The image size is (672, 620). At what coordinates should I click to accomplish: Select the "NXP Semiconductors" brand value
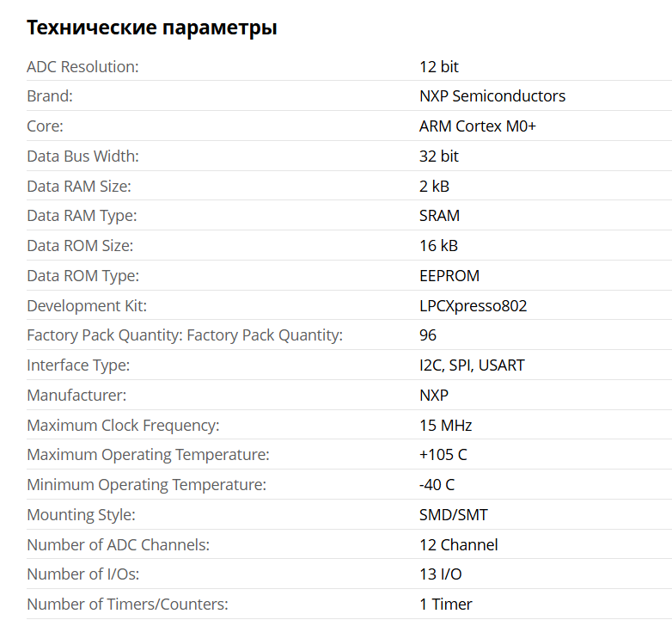click(492, 96)
